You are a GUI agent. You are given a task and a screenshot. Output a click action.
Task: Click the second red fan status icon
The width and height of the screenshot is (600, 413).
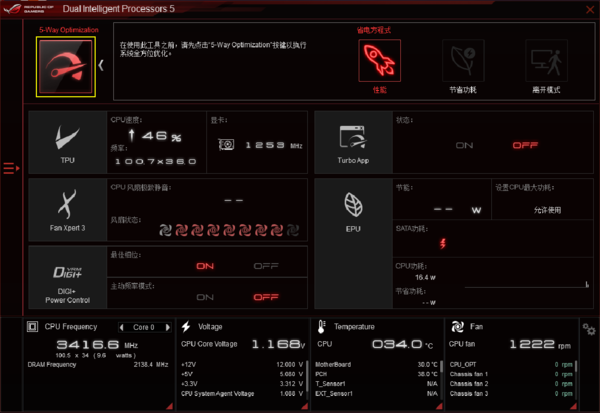click(197, 230)
